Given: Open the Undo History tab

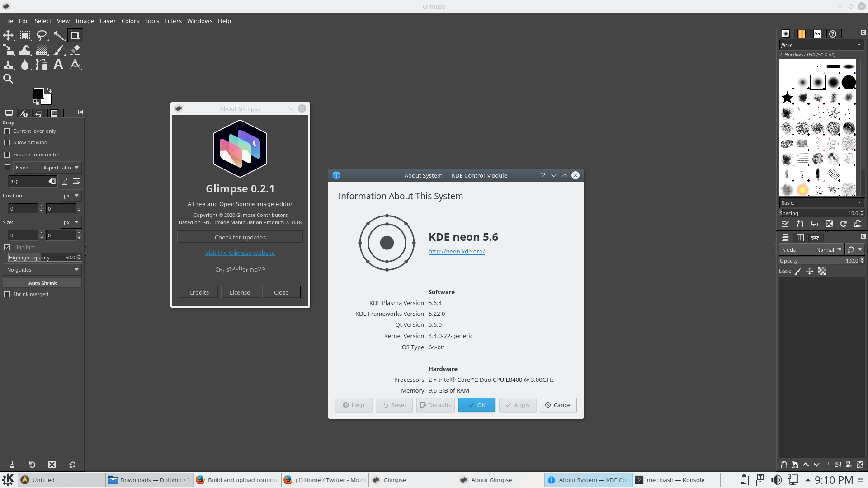Looking at the screenshot, I should (x=39, y=113).
